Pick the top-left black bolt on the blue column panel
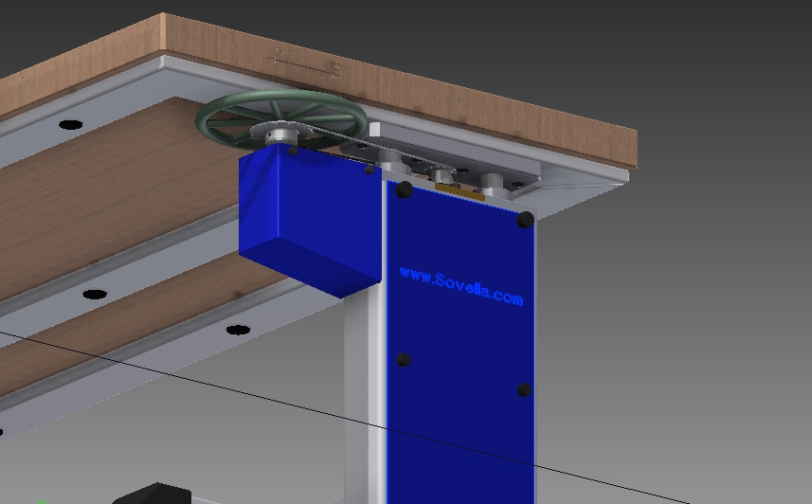Screen dimensions: 812x504 pos(404,189)
